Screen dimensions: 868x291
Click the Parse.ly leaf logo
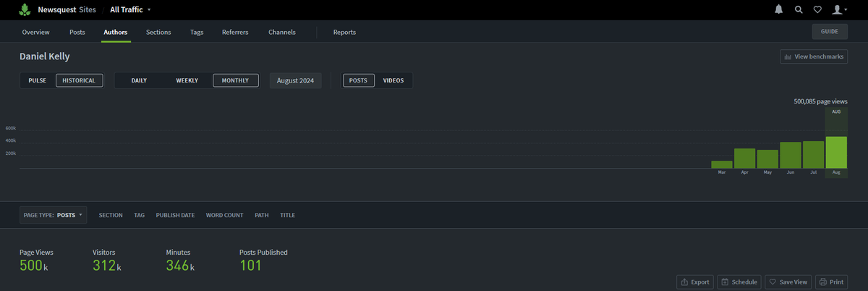(25, 10)
